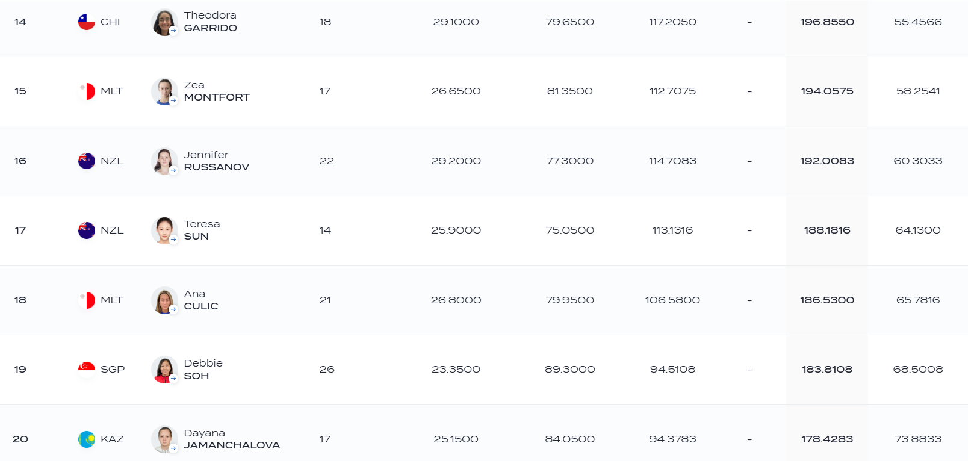The width and height of the screenshot is (980, 461).
Task: Click the New Zealand flag for Jennifer Russanov
Action: pyautogui.click(x=87, y=161)
